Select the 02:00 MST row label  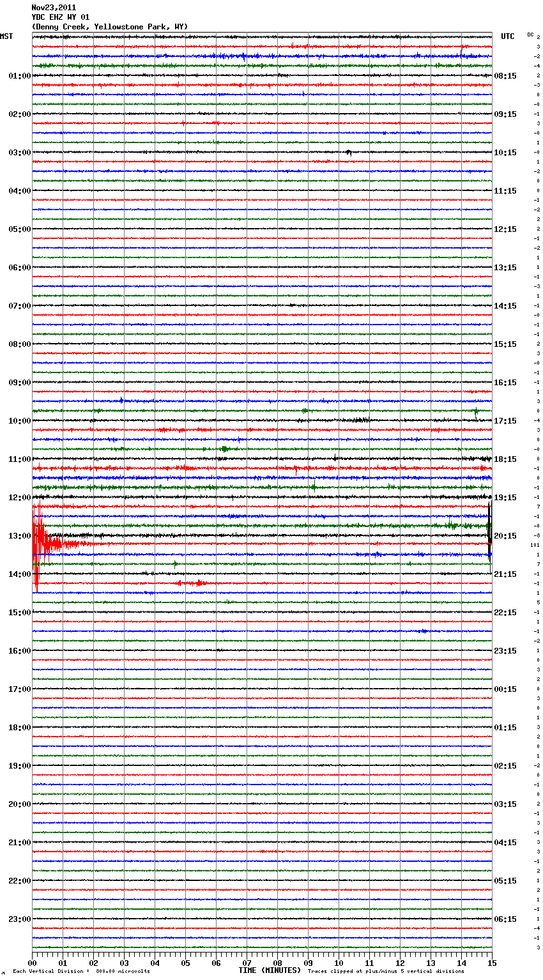[x=20, y=114]
